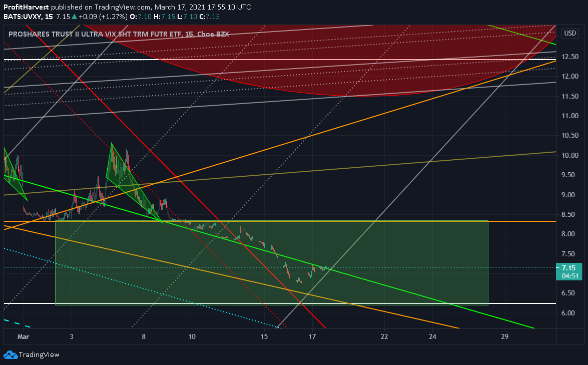588x365 pixels.
Task: Click the open value O:7.10
Action: coord(141,17)
